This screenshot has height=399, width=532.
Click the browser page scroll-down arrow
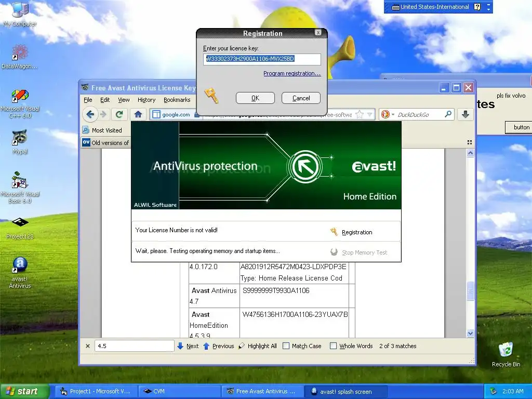coord(470,333)
